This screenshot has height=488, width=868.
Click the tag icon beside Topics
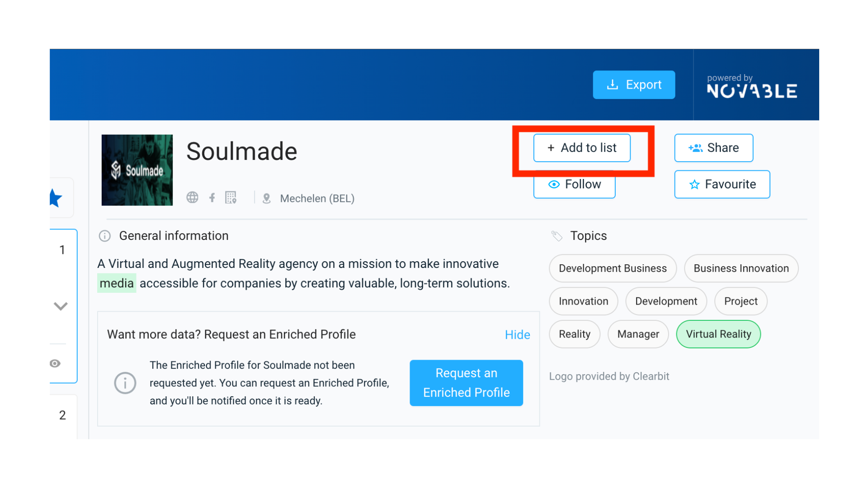[x=557, y=236]
